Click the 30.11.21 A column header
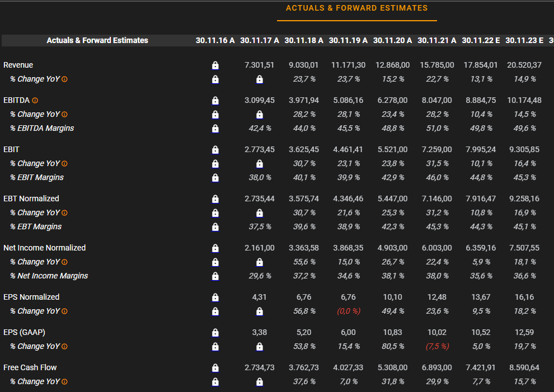 pyautogui.click(x=436, y=40)
